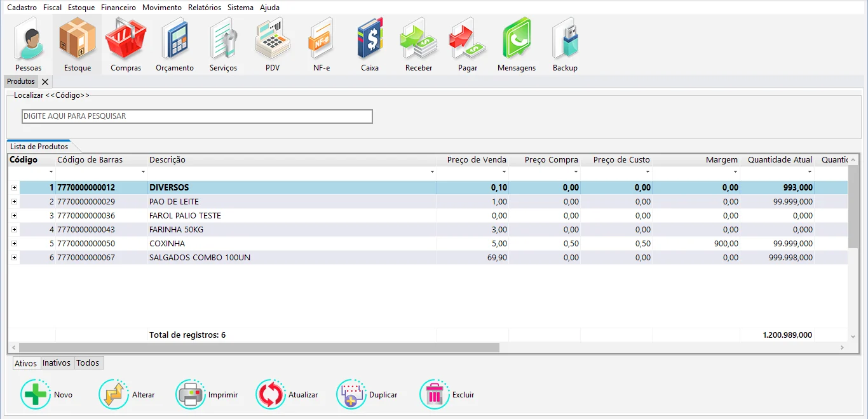The width and height of the screenshot is (868, 419).
Task: Click the Alterar button
Action: tap(127, 395)
